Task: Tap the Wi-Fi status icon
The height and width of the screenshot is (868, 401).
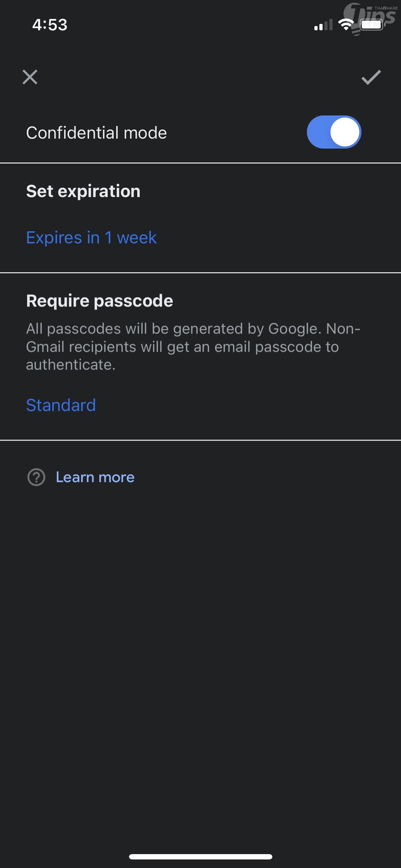Action: (x=345, y=25)
